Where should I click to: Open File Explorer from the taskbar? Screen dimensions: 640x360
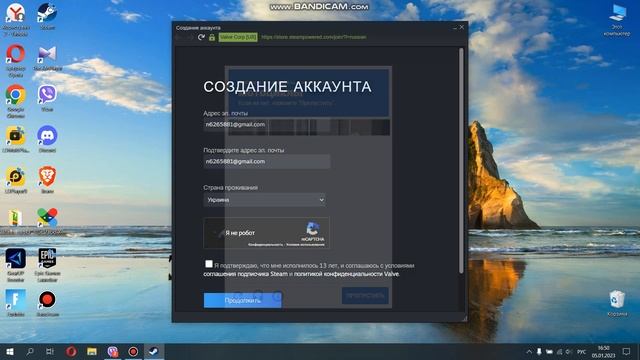(x=92, y=351)
